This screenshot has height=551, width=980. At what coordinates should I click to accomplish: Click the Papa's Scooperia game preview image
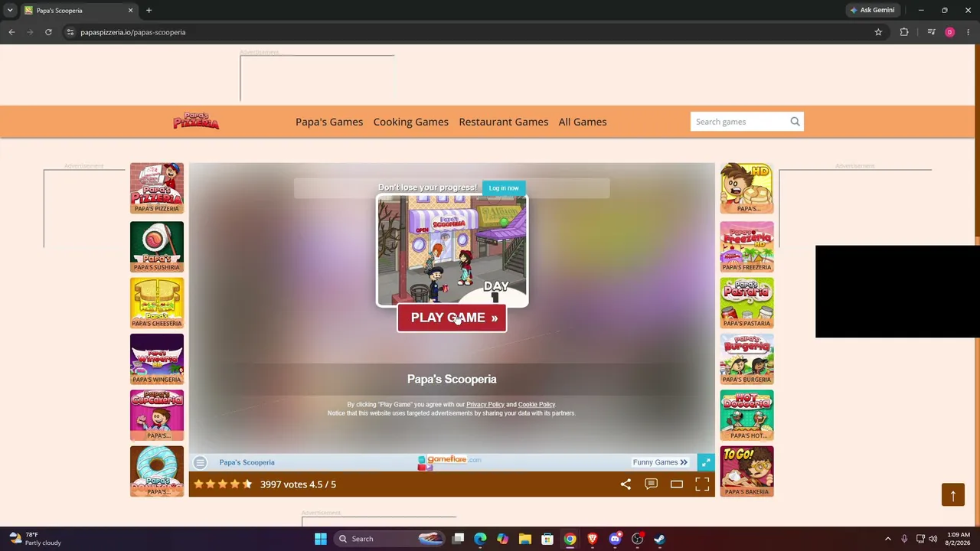452,250
